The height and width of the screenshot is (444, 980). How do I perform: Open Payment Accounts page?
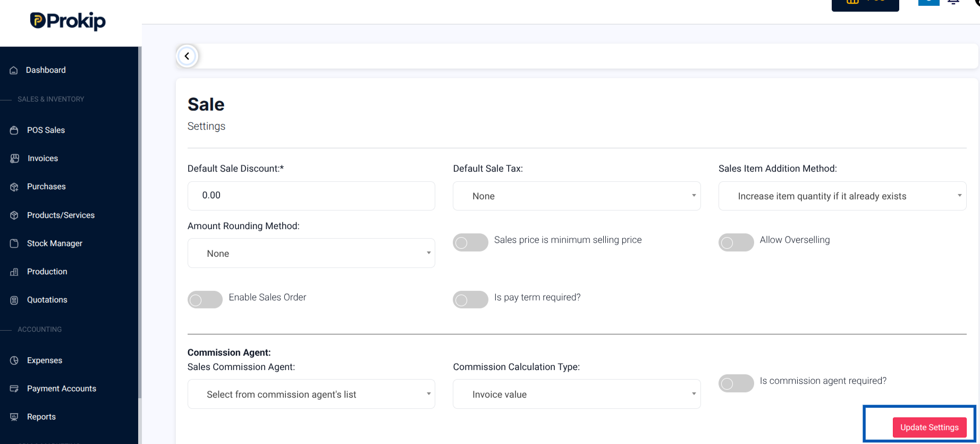[x=62, y=389]
